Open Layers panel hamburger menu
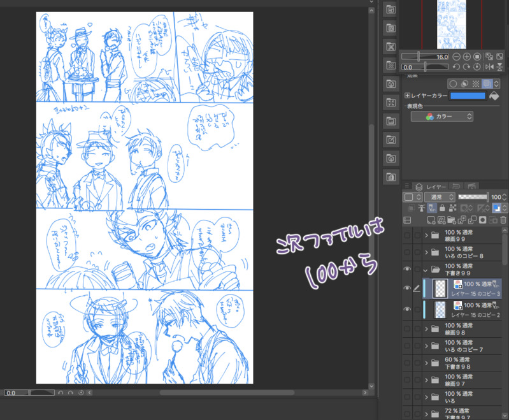This screenshot has height=420, width=509. (406, 186)
